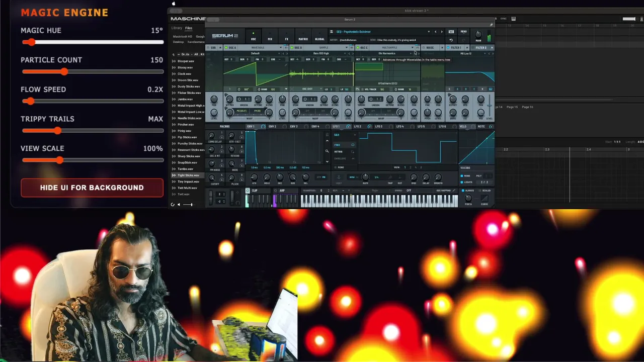Go to previous Serum preset arrow
This screenshot has height=362, width=644.
tap(436, 32)
